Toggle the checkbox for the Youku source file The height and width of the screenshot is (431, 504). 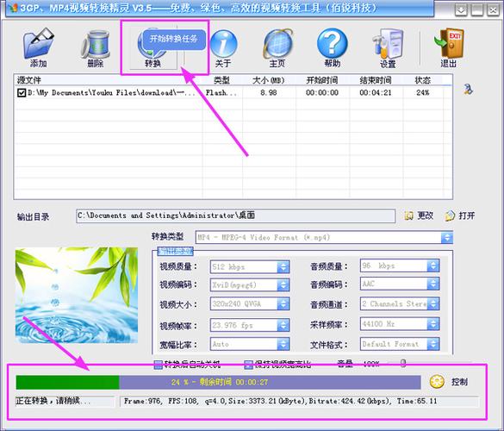[22, 93]
